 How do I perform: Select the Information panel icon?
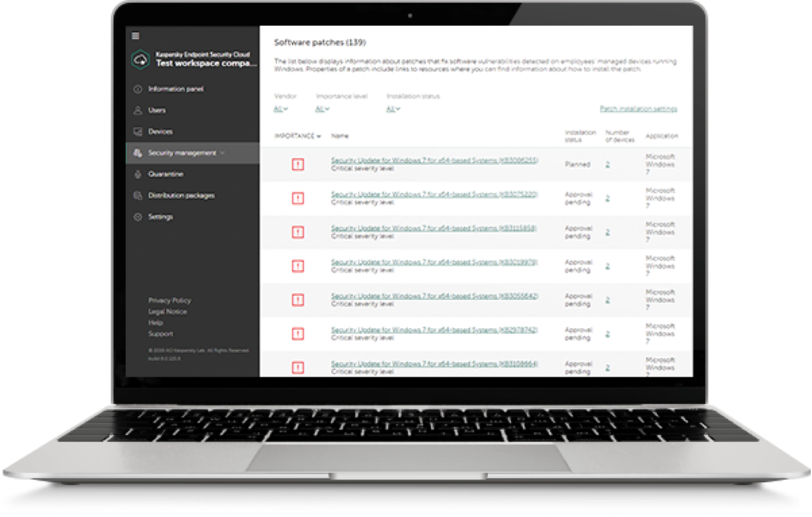tap(138, 89)
